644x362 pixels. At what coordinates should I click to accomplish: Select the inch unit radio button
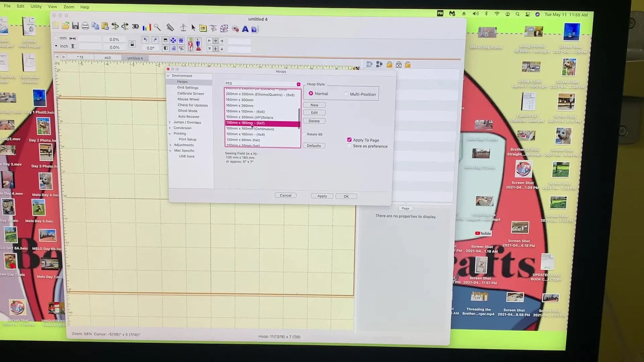(x=56, y=46)
